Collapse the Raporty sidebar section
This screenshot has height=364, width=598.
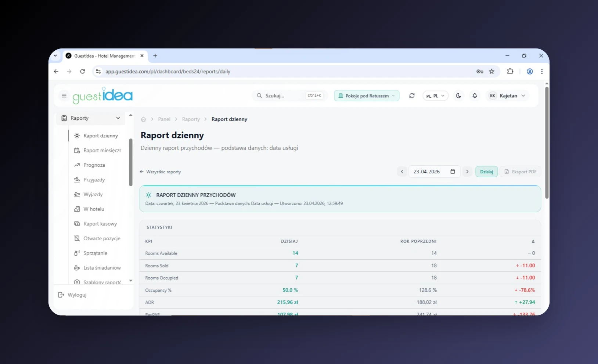[91, 118]
